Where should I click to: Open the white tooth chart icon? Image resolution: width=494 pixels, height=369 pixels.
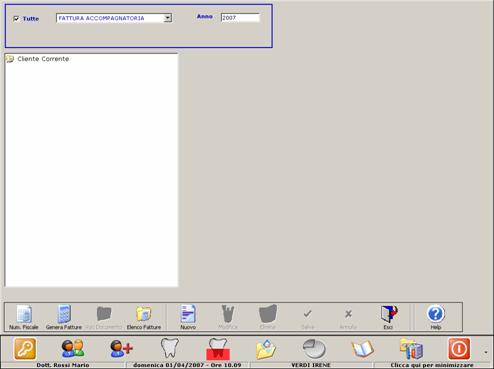[x=170, y=348]
